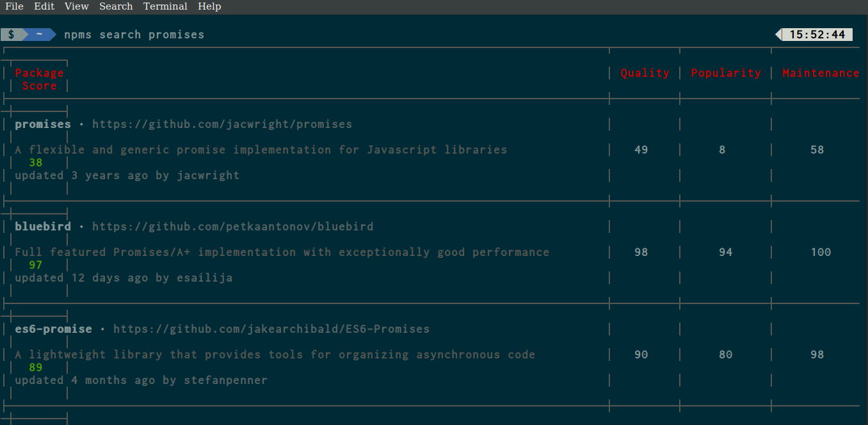Open the View menu

click(x=77, y=6)
